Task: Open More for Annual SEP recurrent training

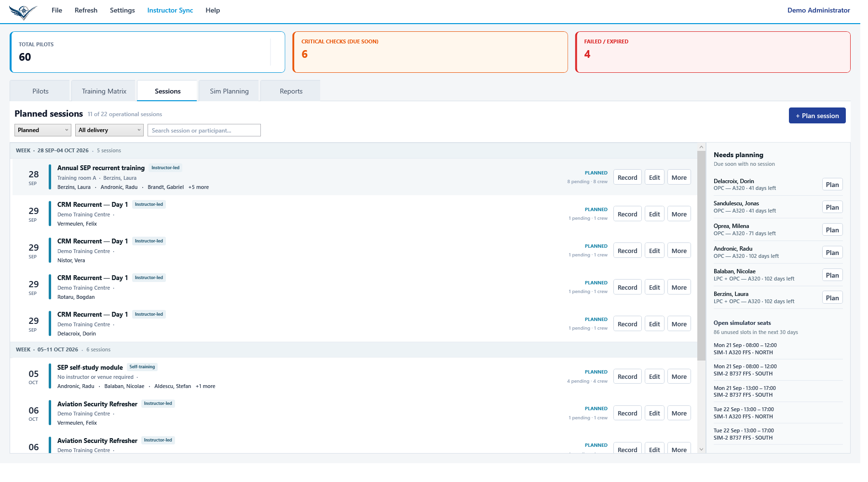Action: point(679,177)
